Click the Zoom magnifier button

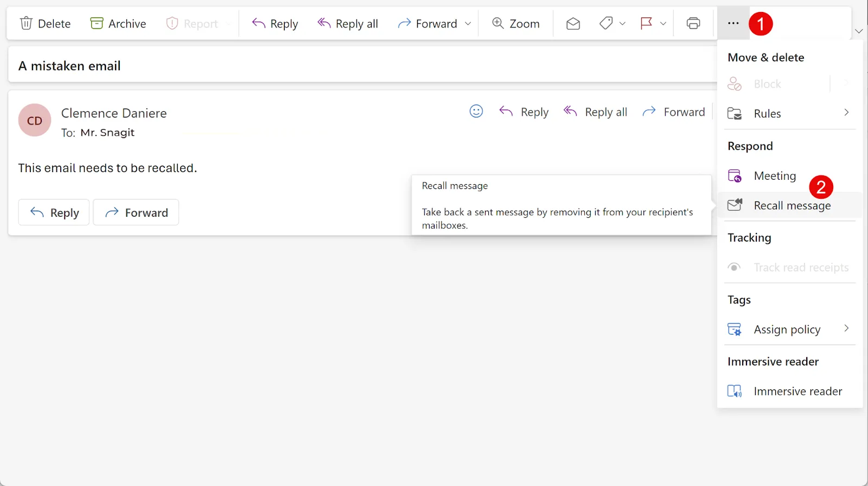516,23
